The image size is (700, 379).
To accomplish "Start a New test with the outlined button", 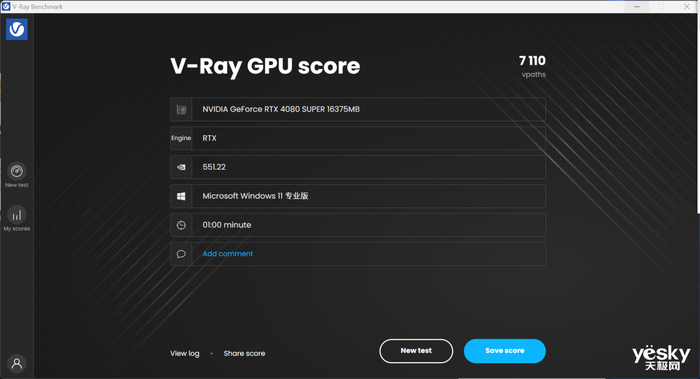I will [x=416, y=351].
